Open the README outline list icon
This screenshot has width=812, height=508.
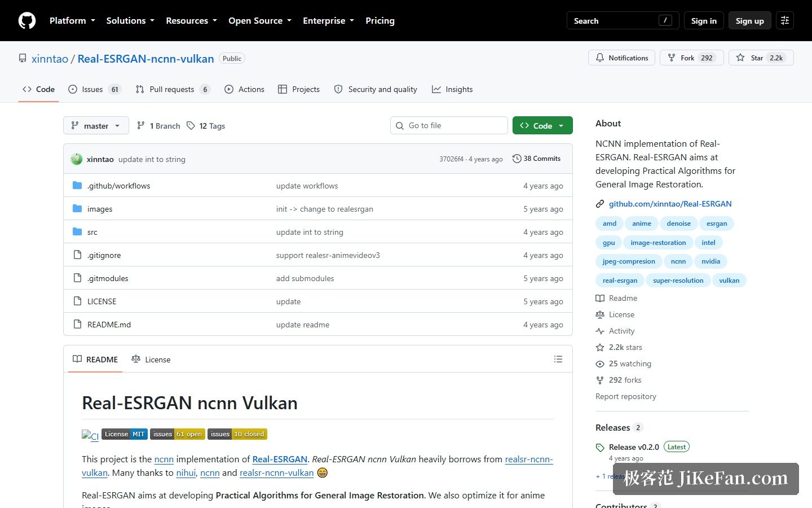[558, 359]
